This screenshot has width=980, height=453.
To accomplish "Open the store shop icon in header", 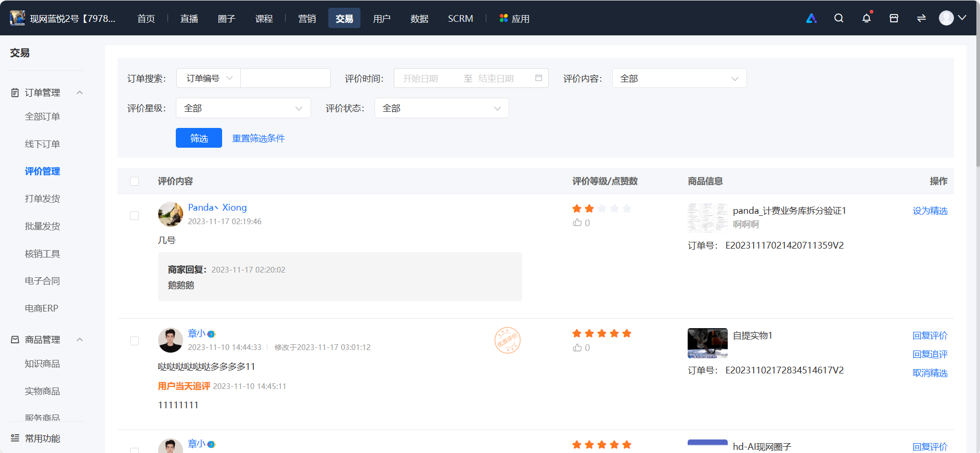I will tap(894, 18).
